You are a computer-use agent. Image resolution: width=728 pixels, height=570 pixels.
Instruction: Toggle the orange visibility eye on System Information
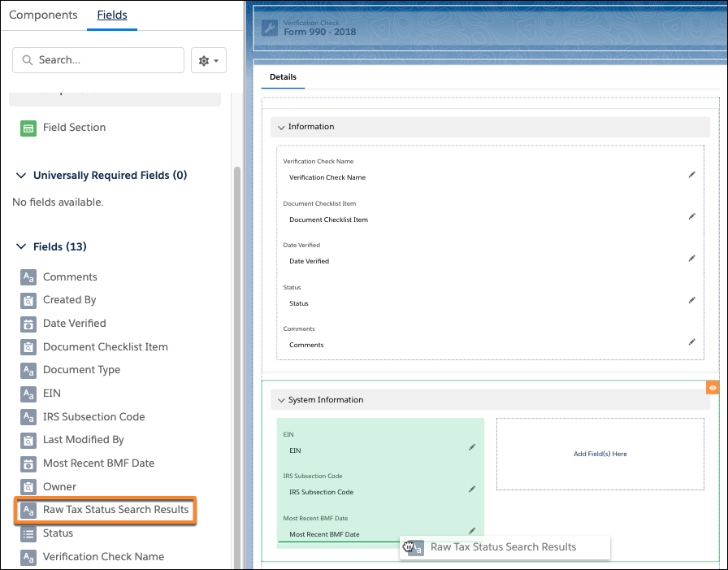tap(713, 387)
